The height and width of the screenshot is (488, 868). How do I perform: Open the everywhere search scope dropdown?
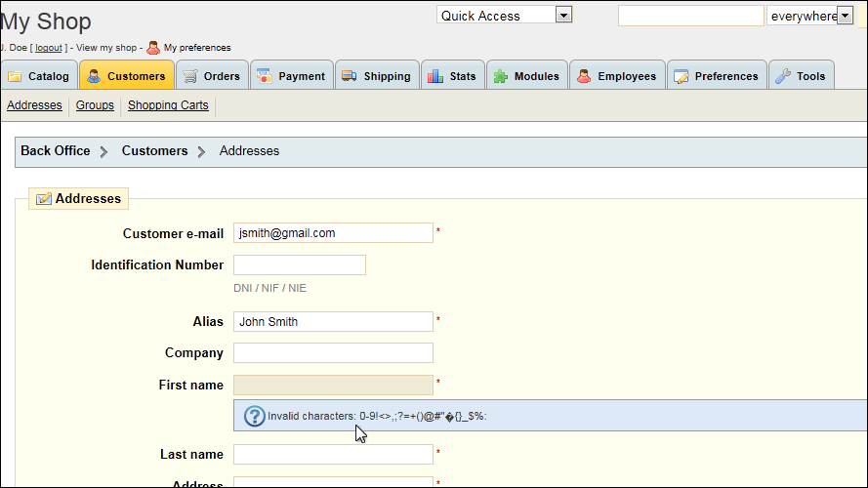tap(809, 16)
